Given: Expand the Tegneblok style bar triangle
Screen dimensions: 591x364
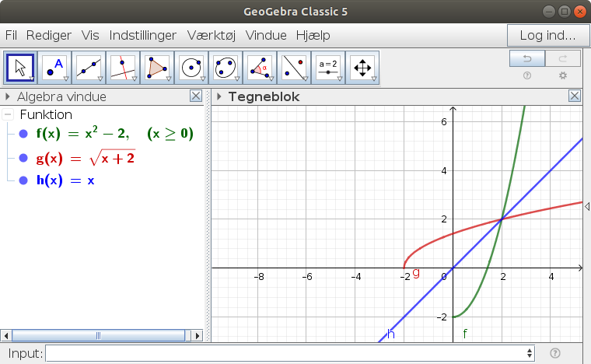Looking at the screenshot, I should 219,96.
